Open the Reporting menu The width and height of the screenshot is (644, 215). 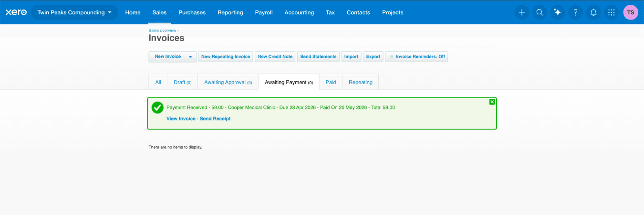click(x=230, y=12)
